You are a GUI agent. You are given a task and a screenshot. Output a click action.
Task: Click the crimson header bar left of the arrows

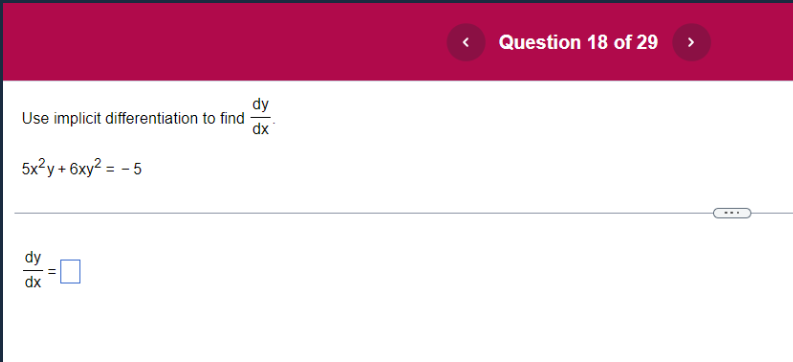pos(225,42)
